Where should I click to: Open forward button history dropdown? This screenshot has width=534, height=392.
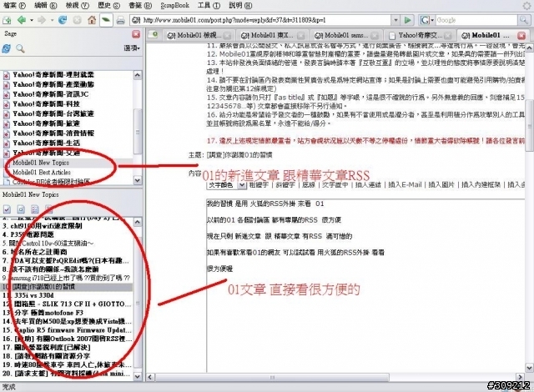tap(52, 20)
